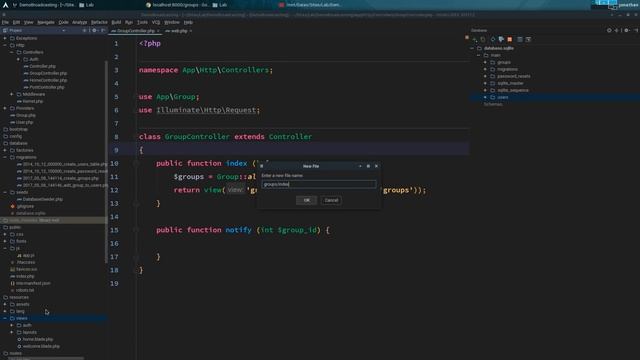Select favicon.ico file icon
The image size is (640, 360).
point(12,269)
